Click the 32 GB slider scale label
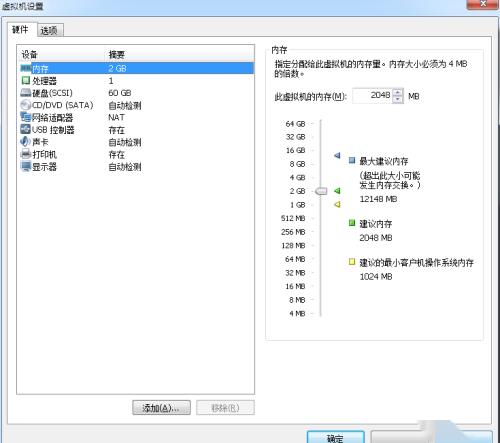The width and height of the screenshot is (500, 443). pos(295,137)
